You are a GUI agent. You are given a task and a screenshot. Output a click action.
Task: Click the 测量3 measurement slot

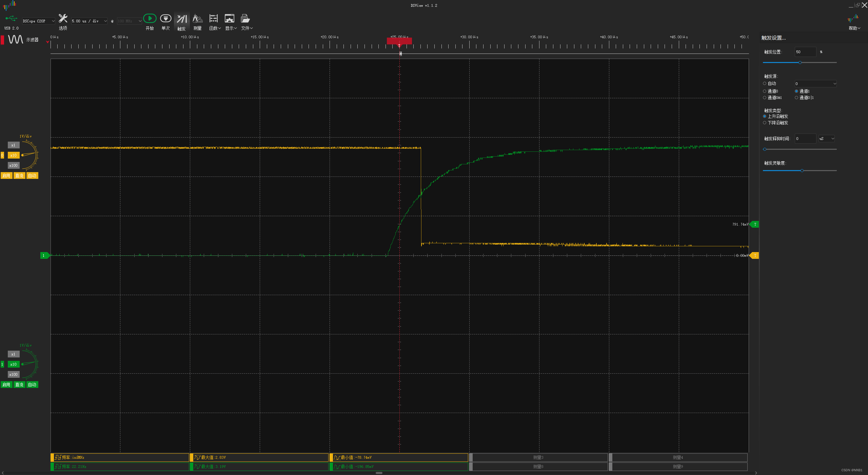coord(538,457)
